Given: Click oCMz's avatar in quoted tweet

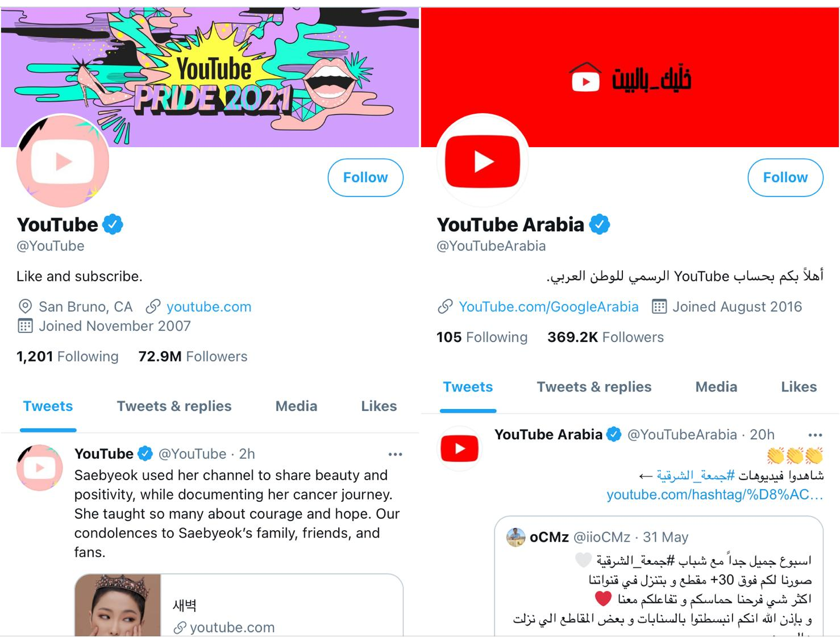Looking at the screenshot, I should 516,537.
